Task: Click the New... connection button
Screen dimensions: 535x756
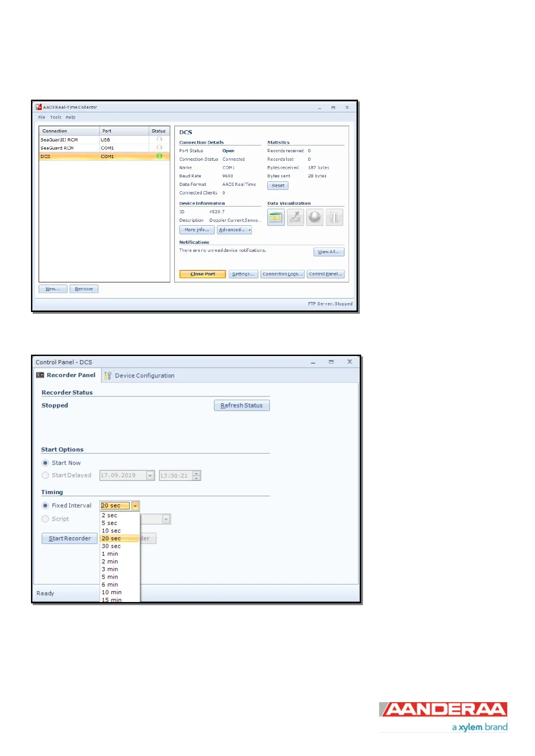Action: [53, 289]
